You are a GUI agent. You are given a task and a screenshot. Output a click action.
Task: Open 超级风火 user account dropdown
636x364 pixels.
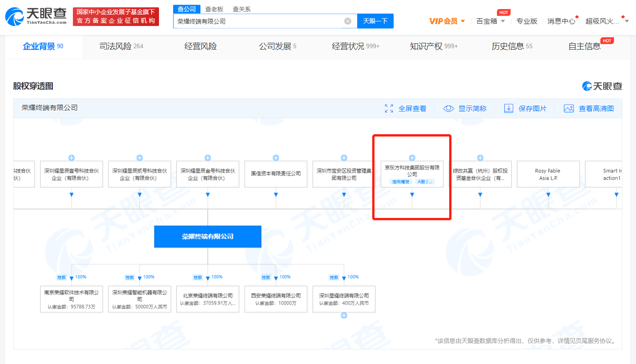tap(607, 21)
